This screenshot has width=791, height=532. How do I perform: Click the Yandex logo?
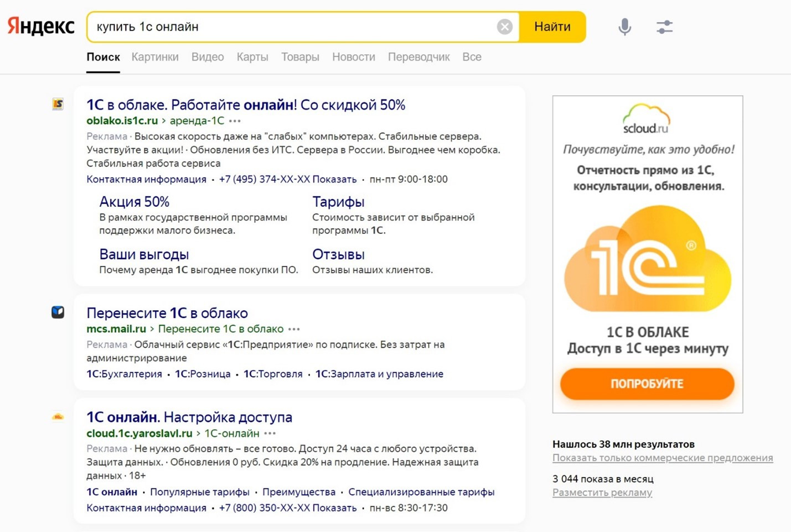pos(41,27)
